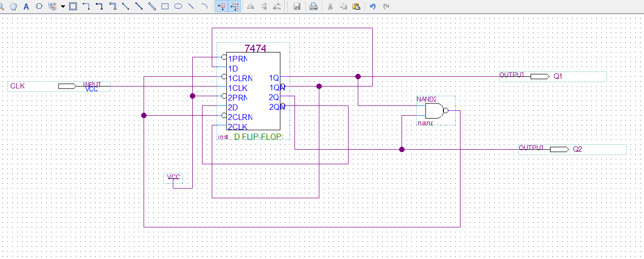
Task: Select the Orthogonal Bus tool
Action: point(99,6)
